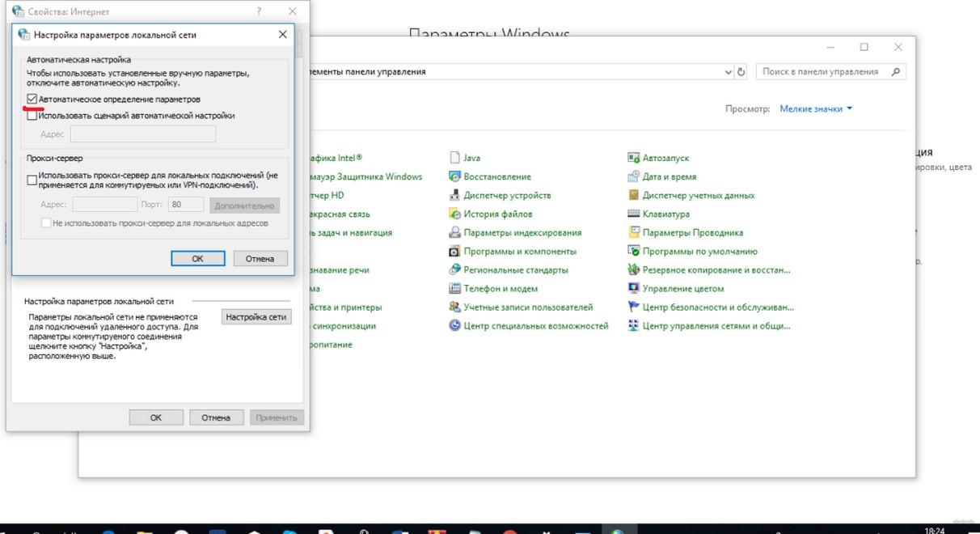The width and height of the screenshot is (980, 534).
Task: Open the Региональные стандарты globe icon
Action: click(x=455, y=269)
